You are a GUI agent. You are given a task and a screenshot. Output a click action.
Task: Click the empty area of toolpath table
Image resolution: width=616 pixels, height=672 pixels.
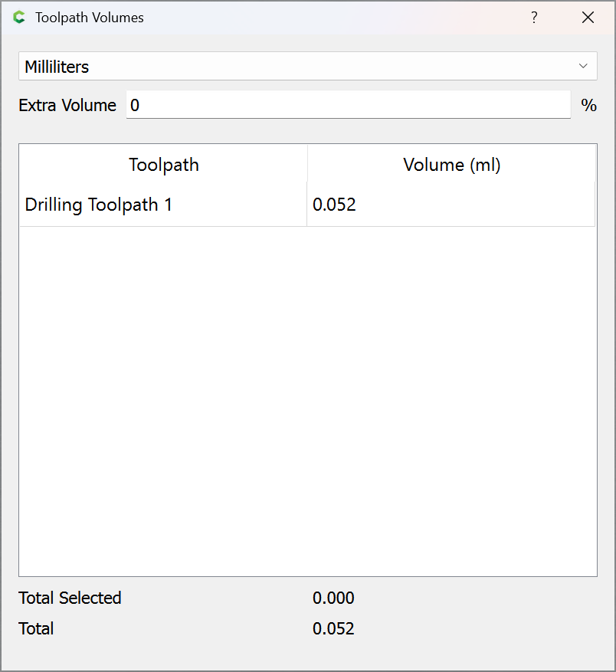[x=306, y=398]
